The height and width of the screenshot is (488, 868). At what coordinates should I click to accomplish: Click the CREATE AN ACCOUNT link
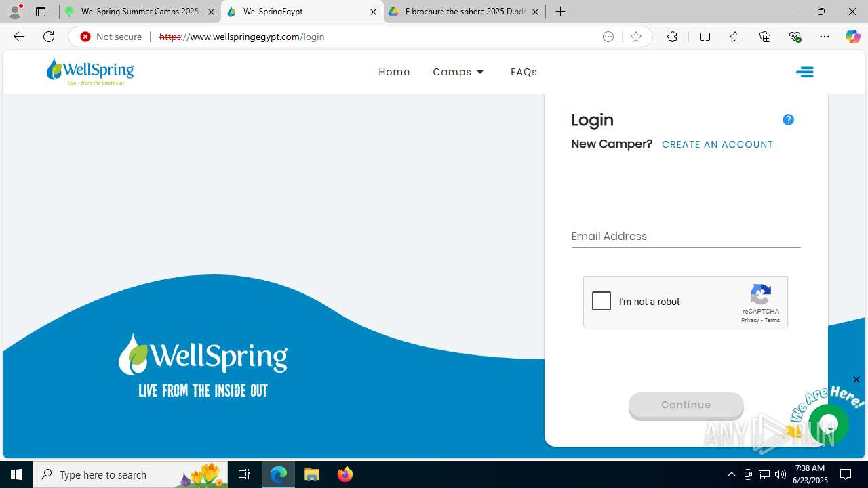717,144
